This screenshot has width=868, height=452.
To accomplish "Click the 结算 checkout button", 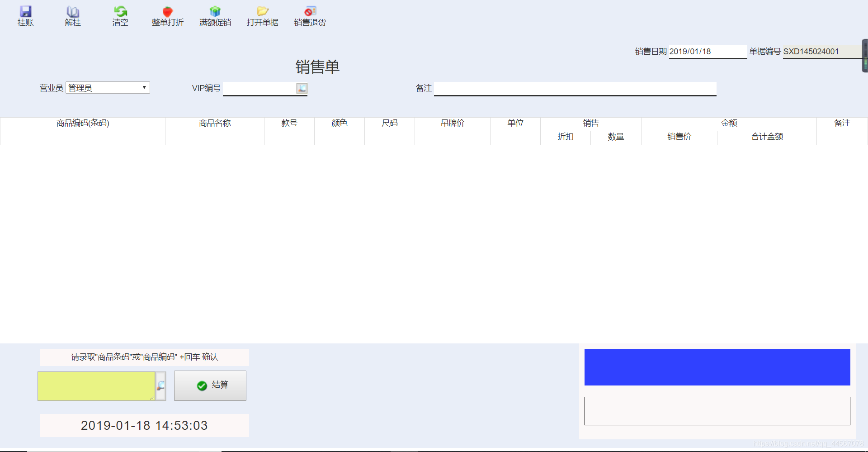I will 210,385.
